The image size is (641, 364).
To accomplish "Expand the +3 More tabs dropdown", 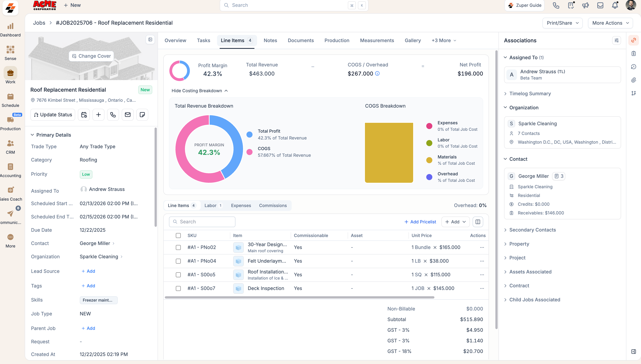I will 444,40.
